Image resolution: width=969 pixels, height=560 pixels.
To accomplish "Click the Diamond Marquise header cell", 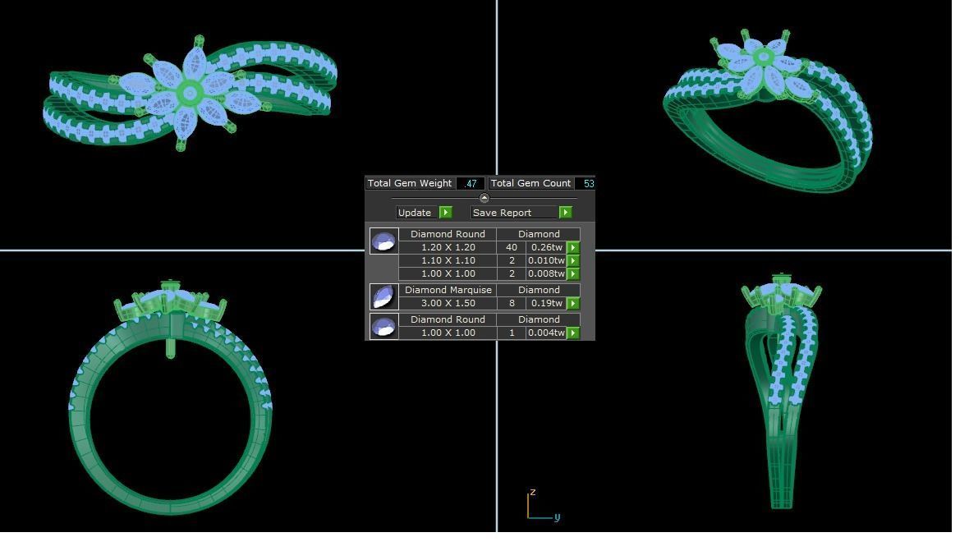I will point(448,290).
